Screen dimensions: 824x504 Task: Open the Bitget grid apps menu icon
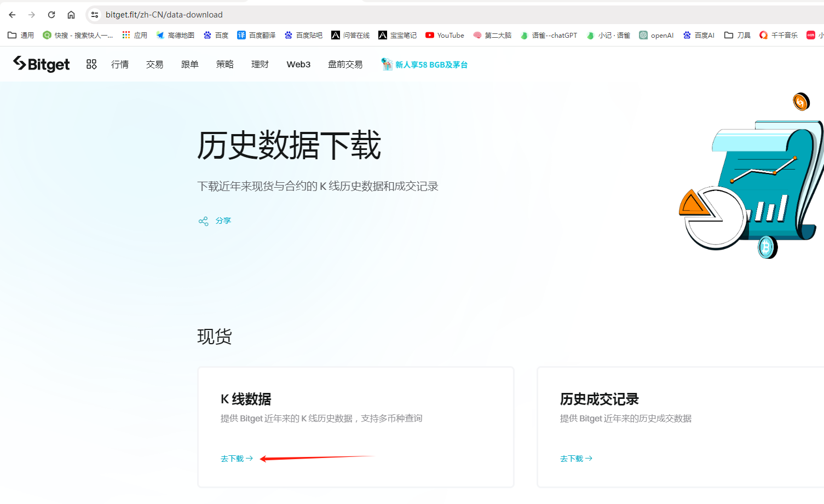(x=91, y=64)
